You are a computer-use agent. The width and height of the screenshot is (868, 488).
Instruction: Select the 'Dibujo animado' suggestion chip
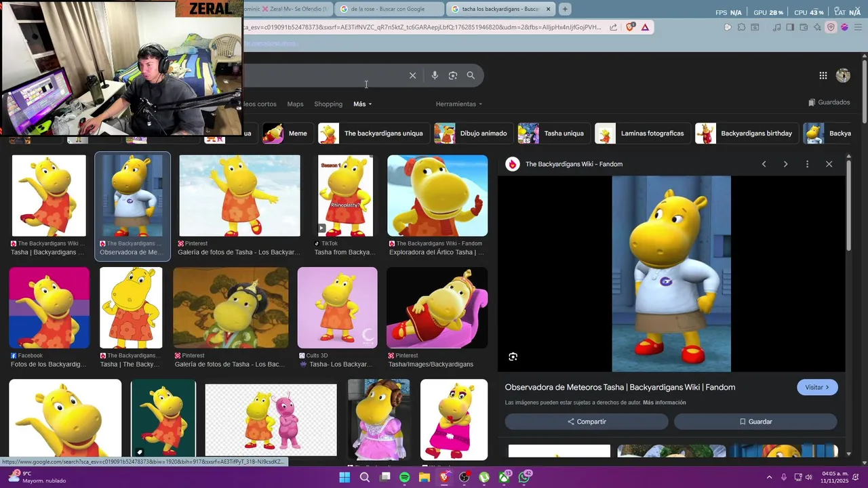coord(473,134)
